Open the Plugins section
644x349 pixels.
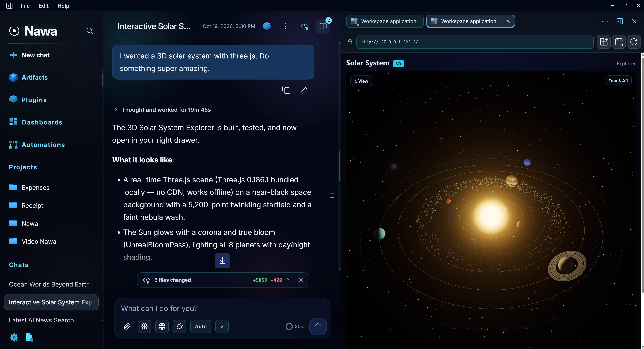[28, 100]
